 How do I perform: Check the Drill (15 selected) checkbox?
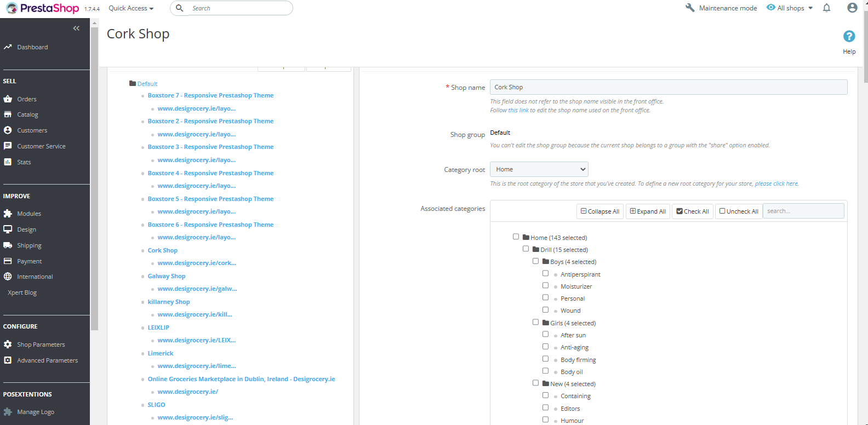coord(526,249)
